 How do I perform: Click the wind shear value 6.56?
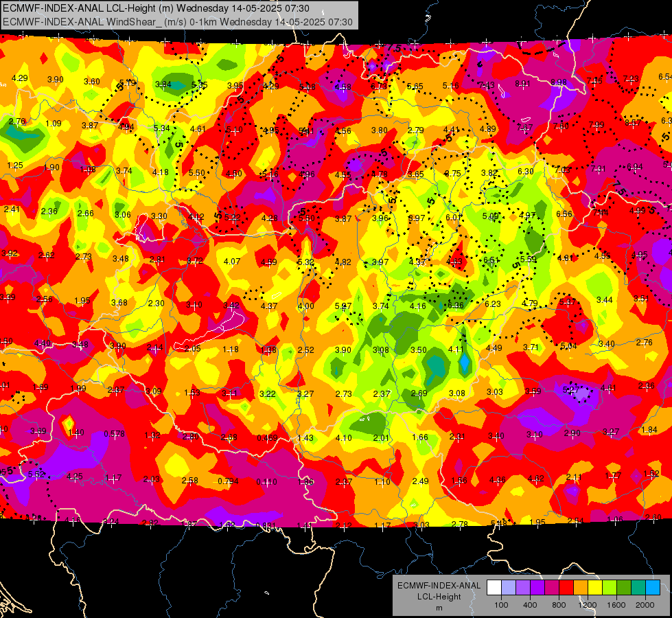point(564,214)
